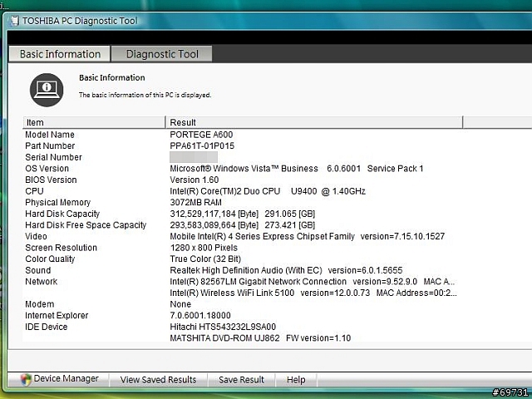Screen dimensions: 532x399
Task: Select the MATSHITA DVD-ROM UJ862 value
Action: pyautogui.click(x=260, y=338)
